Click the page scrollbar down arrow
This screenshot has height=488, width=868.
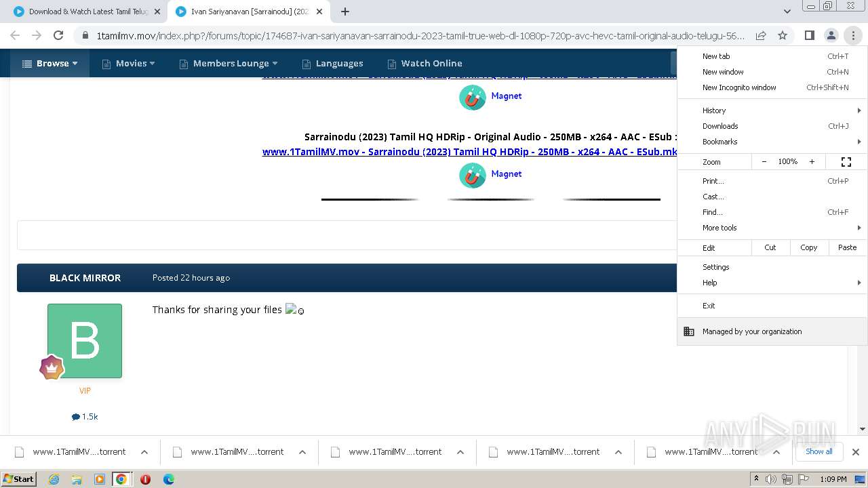click(863, 429)
